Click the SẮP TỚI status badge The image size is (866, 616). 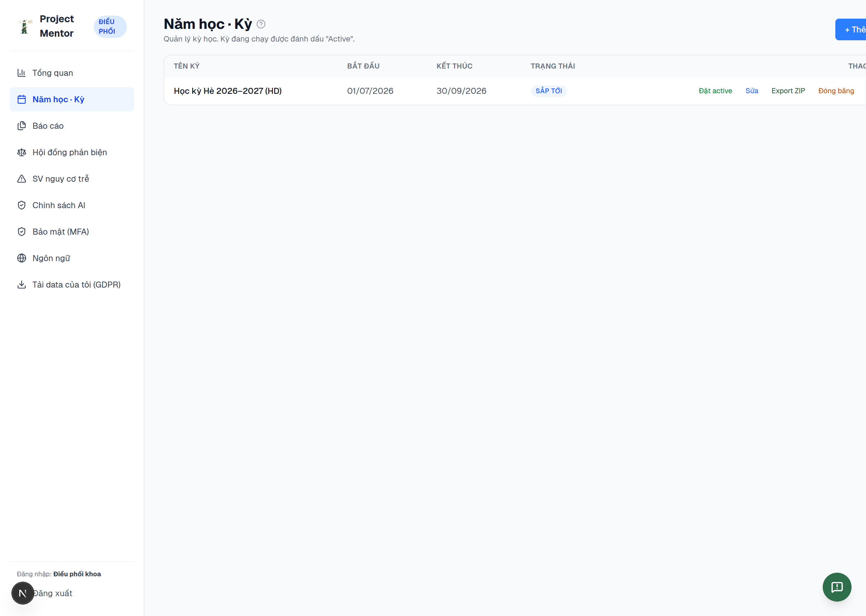[549, 91]
